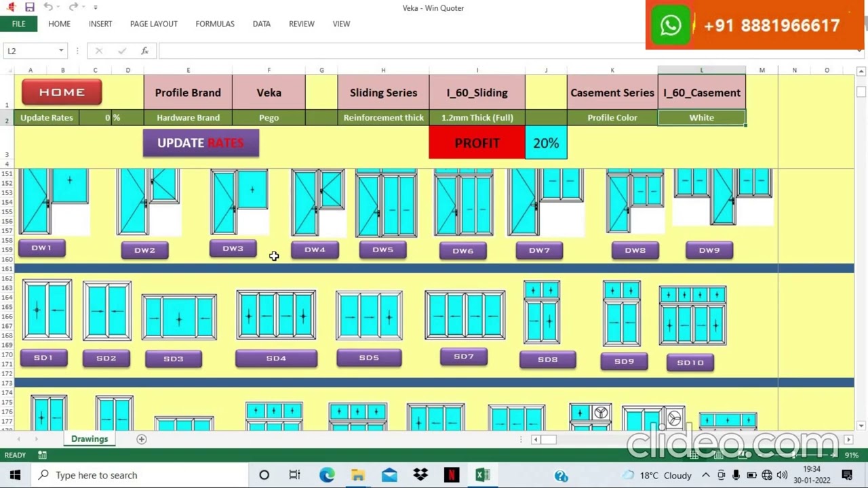Click the SD7 sliding design button
The width and height of the screenshot is (868, 488).
tap(464, 357)
